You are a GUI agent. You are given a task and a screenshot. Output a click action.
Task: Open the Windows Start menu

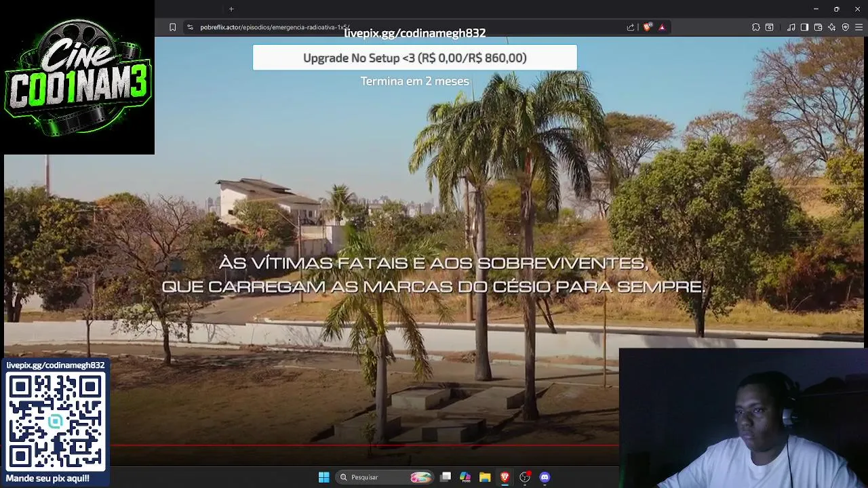coord(323,477)
